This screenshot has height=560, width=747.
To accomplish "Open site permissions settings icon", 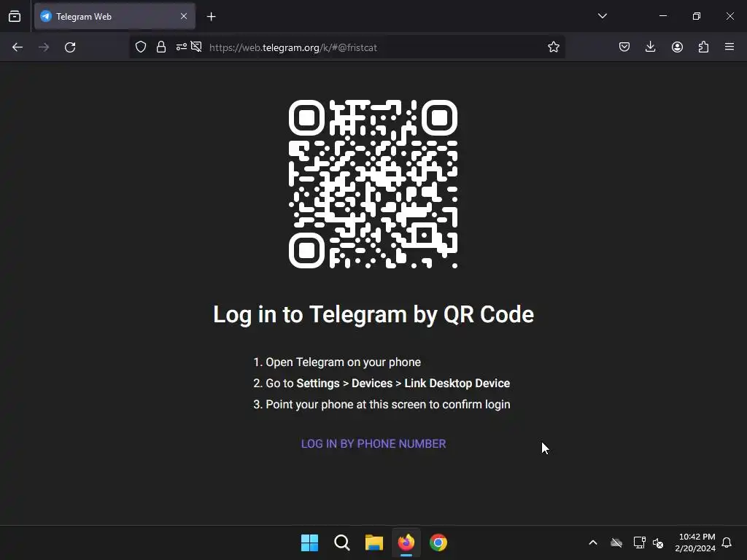I will (182, 47).
